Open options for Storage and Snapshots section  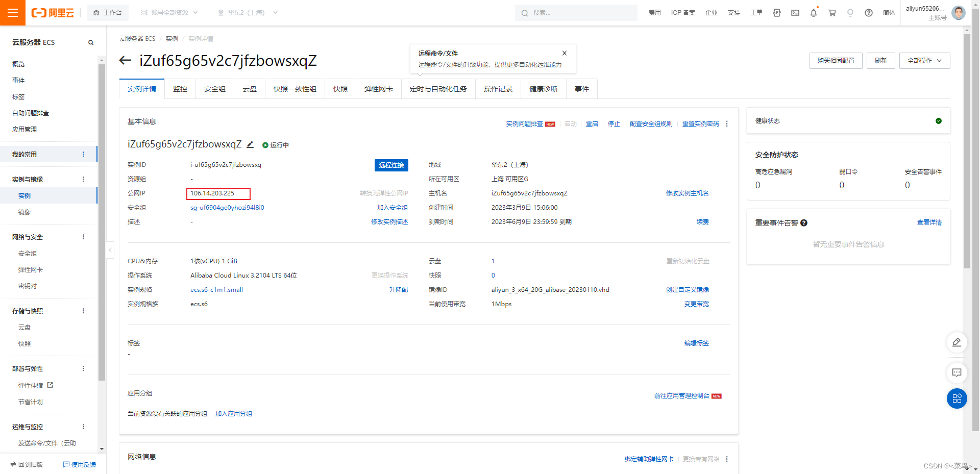[x=84, y=311]
